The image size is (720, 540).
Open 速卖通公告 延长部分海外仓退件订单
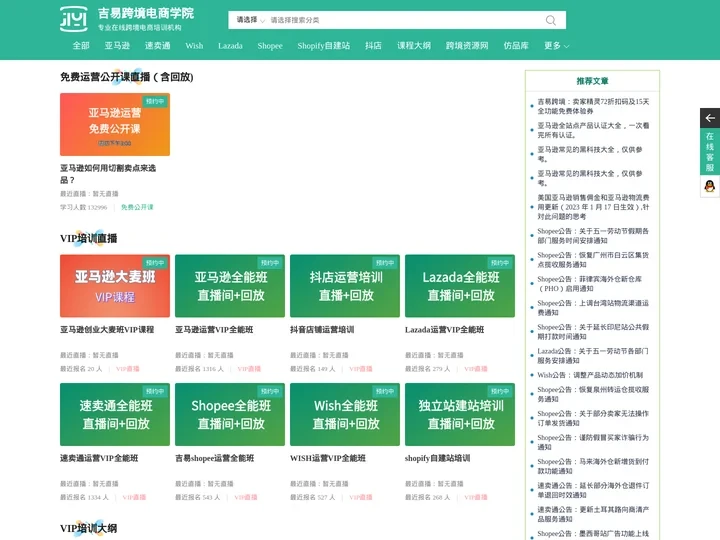(593, 490)
